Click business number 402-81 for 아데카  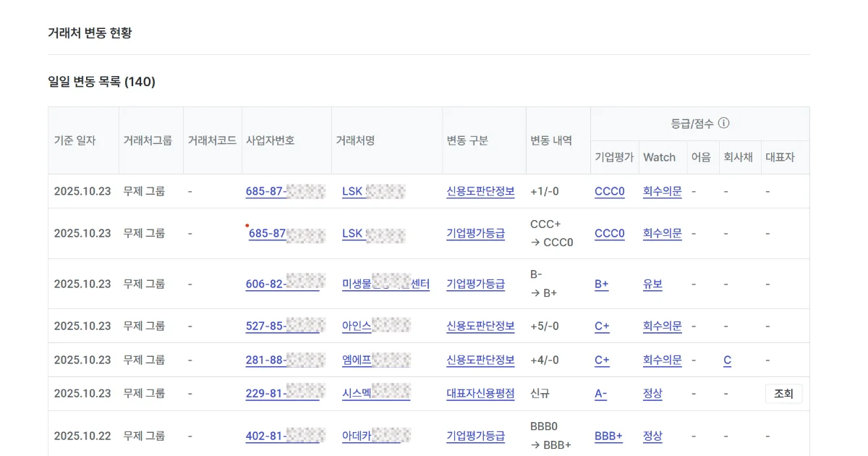tap(282, 436)
